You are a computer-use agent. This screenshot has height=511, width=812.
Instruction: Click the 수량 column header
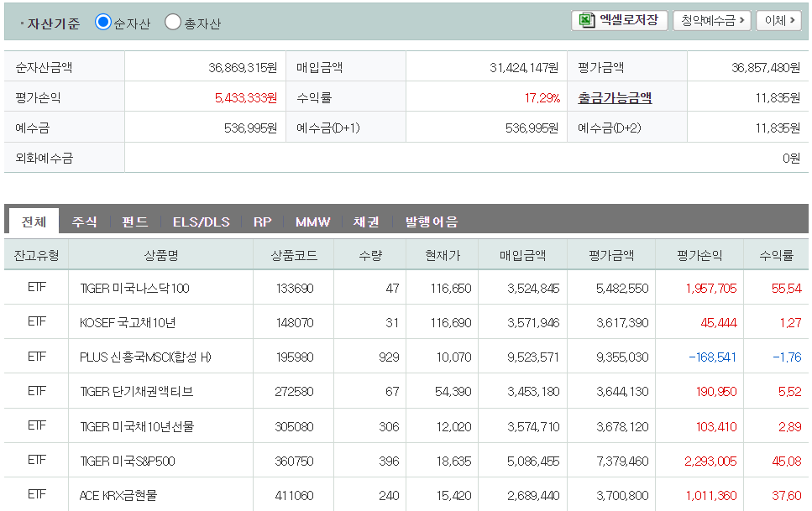(x=370, y=255)
